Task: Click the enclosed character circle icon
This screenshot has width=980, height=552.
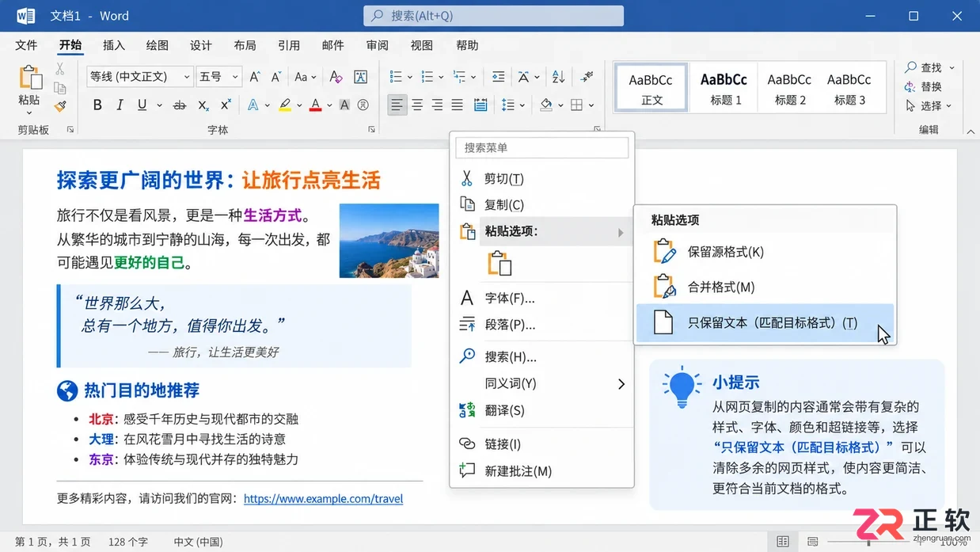Action: (363, 105)
